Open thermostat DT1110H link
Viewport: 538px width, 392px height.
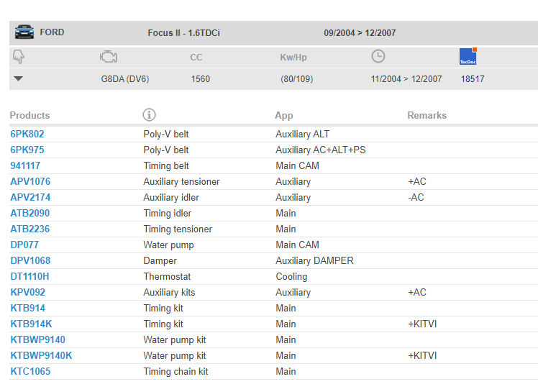click(29, 276)
